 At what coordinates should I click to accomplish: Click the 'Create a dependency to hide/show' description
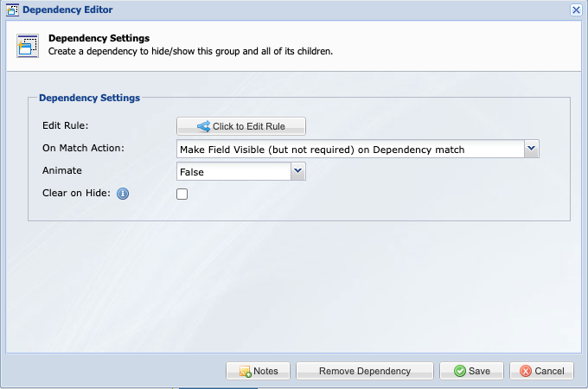coord(190,51)
